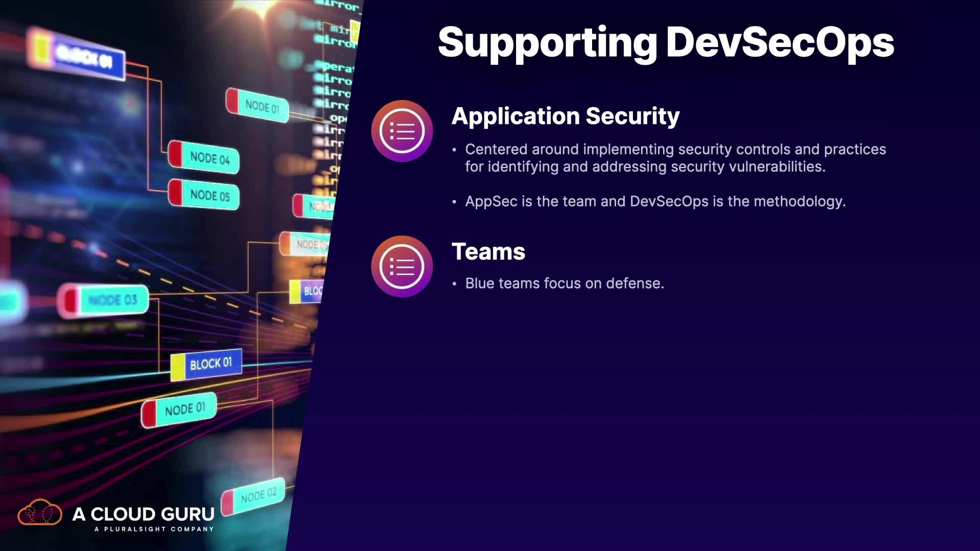
Task: Click the 'A Pluralsight Company' tagline
Action: [x=154, y=529]
